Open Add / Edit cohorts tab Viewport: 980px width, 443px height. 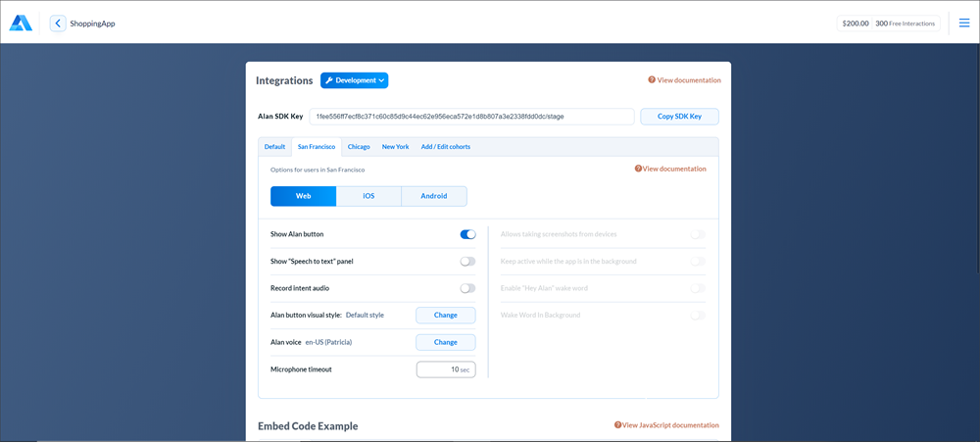pos(445,147)
